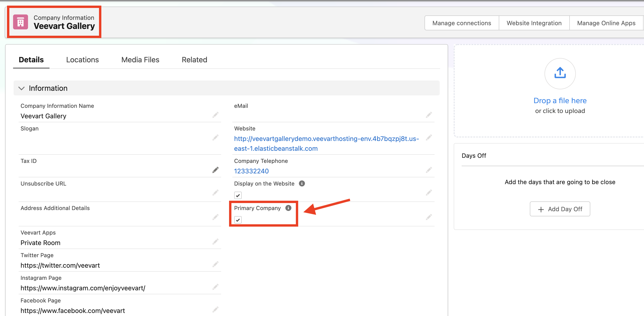Image resolution: width=644 pixels, height=316 pixels.
Task: Click the pencil icon beside Company Telephone
Action: pos(428,170)
